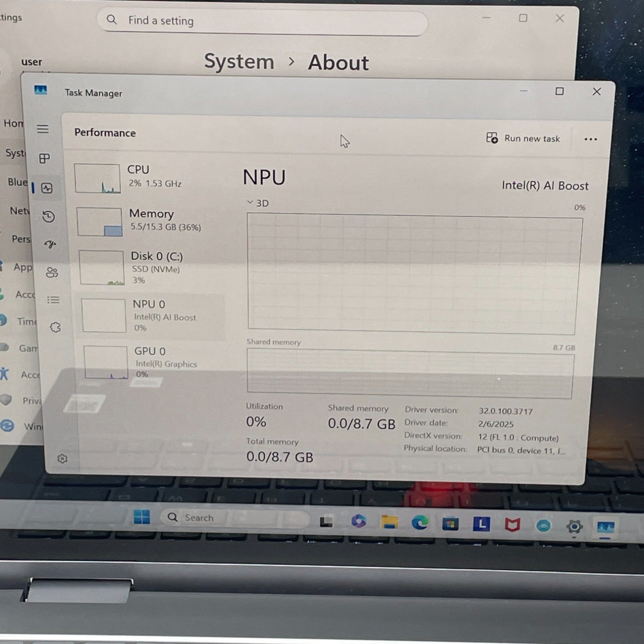This screenshot has height=644, width=644.
Task: Open the Task Manager hamburger navigation menu
Action: (x=43, y=129)
